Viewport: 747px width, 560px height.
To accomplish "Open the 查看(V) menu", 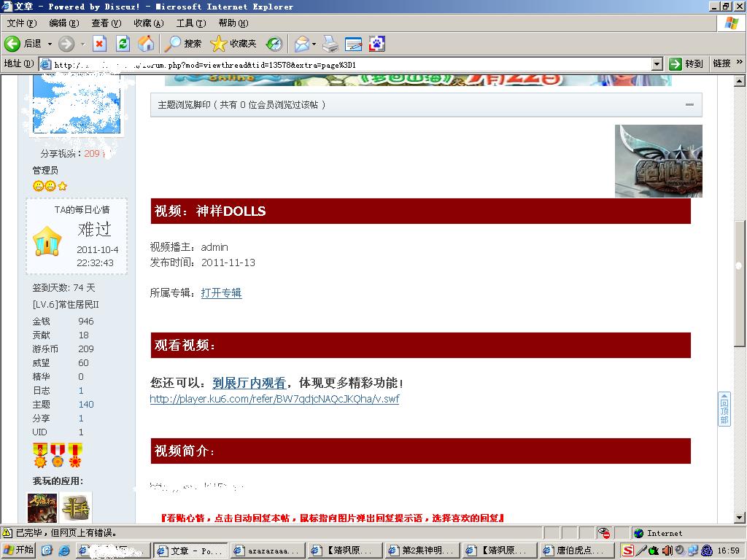I will 107,23.
